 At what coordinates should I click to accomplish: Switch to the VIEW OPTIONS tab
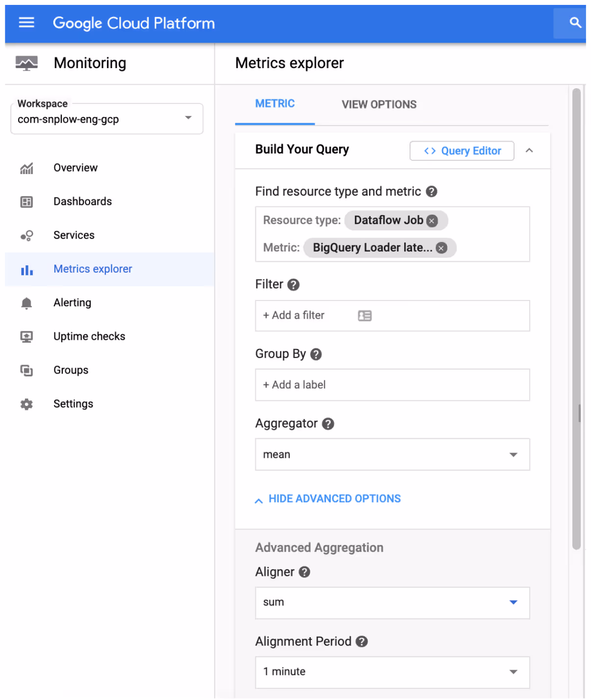coord(379,104)
